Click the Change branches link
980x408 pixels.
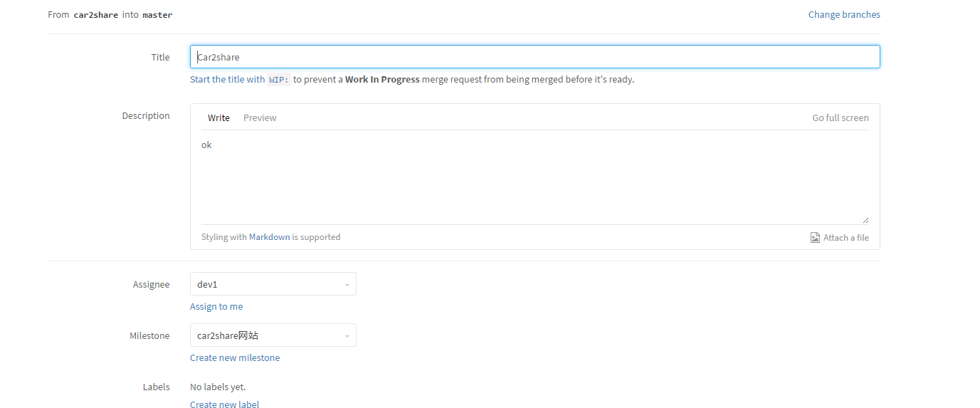(x=843, y=14)
